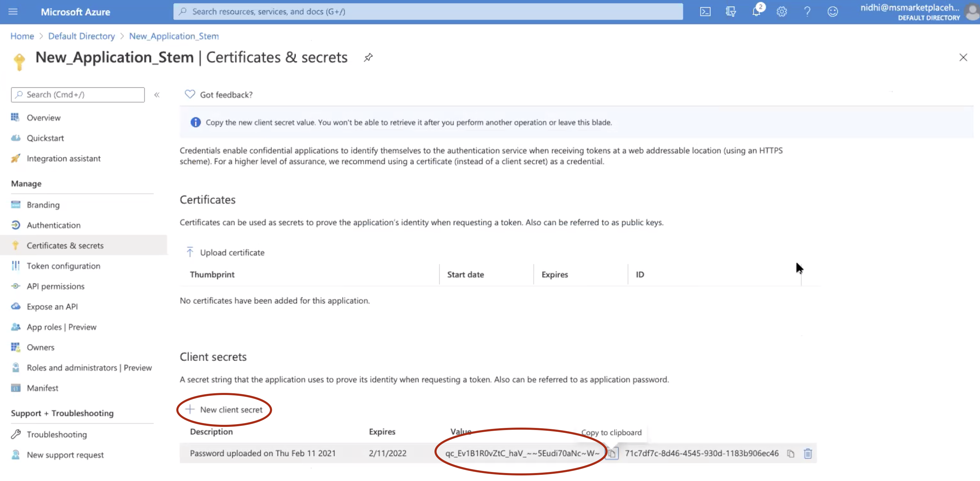
Task: Click the certificates ID column header
Action: [x=640, y=275]
